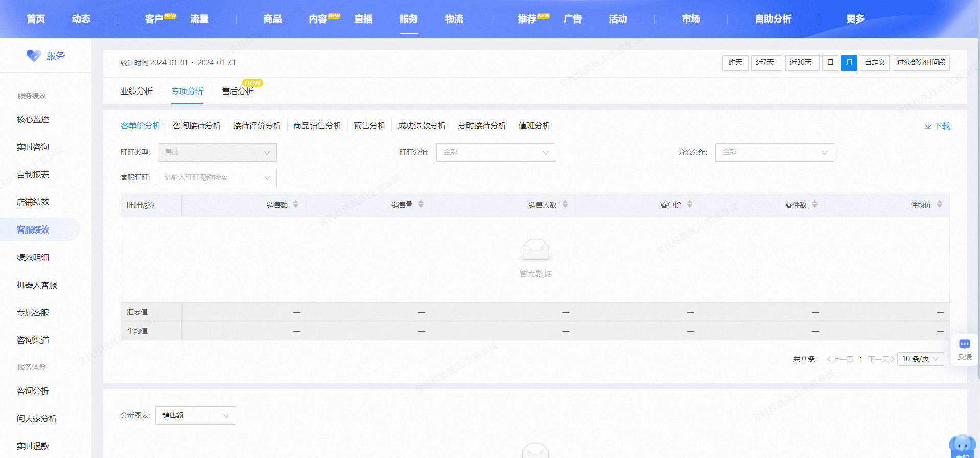Select the 月 time granularity
Image resolution: width=980 pixels, height=458 pixels.
849,62
